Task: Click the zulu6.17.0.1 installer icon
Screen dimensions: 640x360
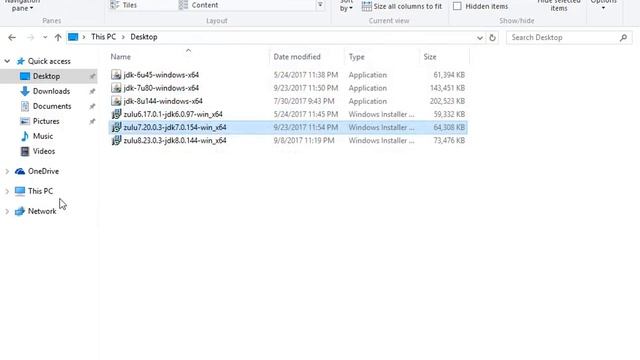Action: coord(116,114)
